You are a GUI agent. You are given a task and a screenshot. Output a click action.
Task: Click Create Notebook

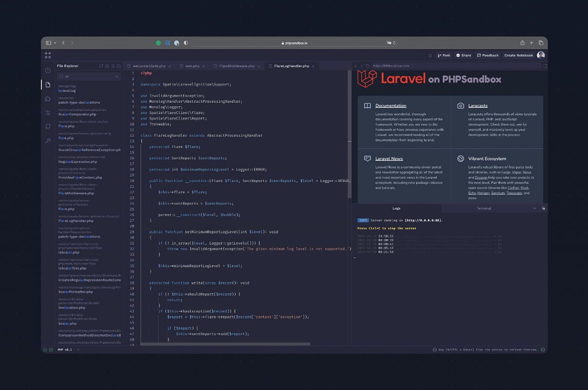pos(518,56)
